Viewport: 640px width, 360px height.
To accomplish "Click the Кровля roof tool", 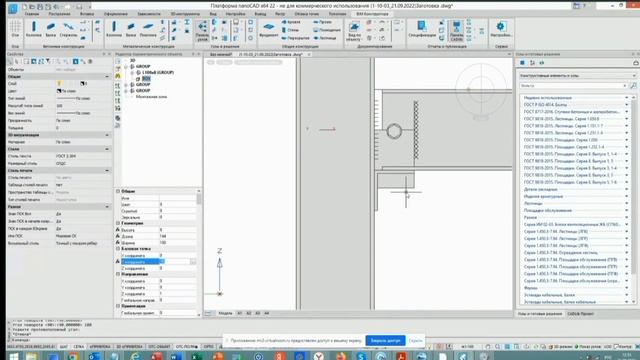I will click(291, 22).
